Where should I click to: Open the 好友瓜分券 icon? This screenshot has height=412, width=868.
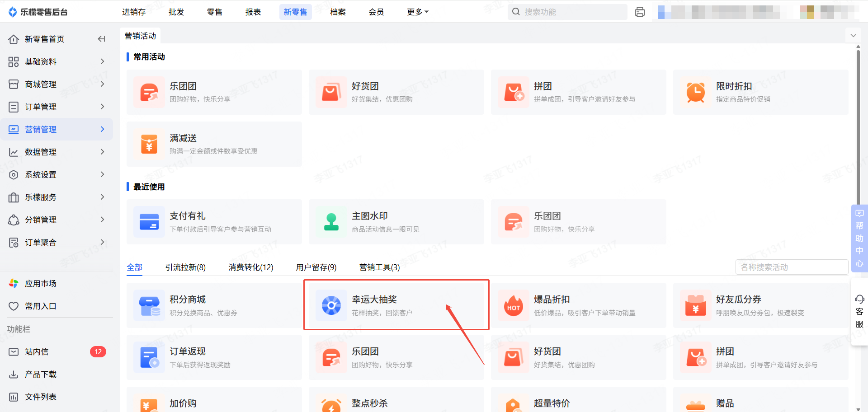[696, 305]
